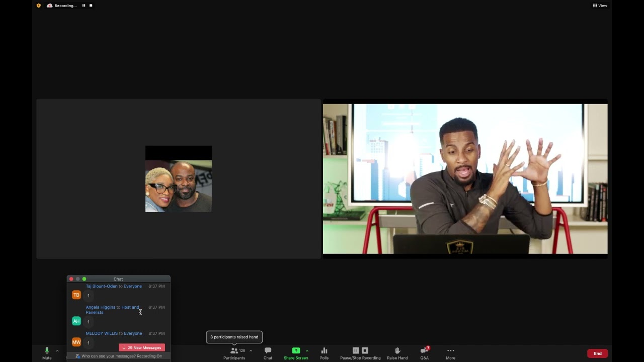Click the stop recording icon in toolbar
The height and width of the screenshot is (362, 644).
365,350
